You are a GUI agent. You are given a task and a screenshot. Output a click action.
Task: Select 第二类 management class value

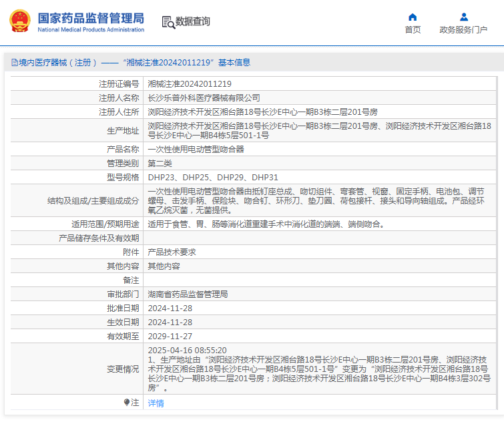(x=160, y=164)
